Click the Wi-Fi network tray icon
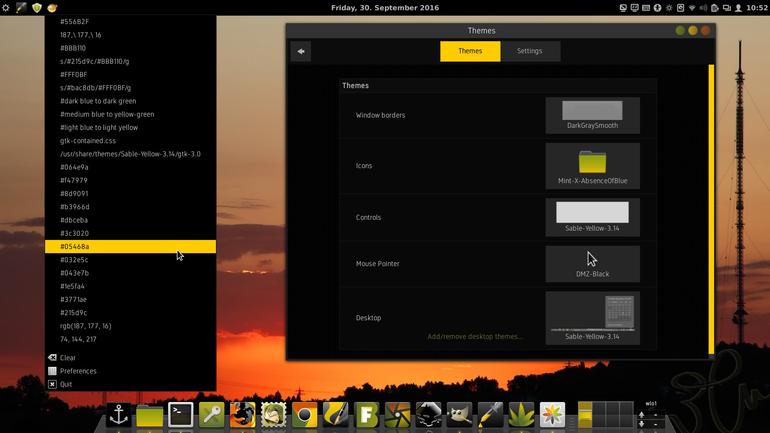Viewport: 770px width, 433px height. (x=692, y=8)
